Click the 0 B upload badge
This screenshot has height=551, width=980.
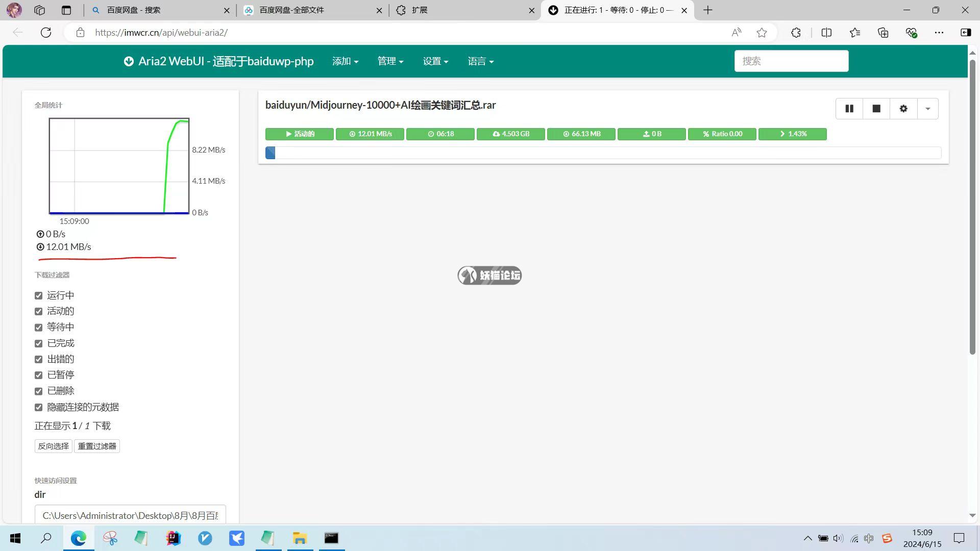tap(652, 134)
